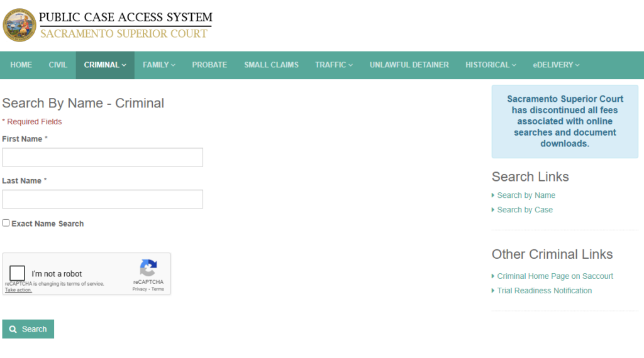
Task: Expand the Traffic dropdown menu
Action: click(x=333, y=65)
